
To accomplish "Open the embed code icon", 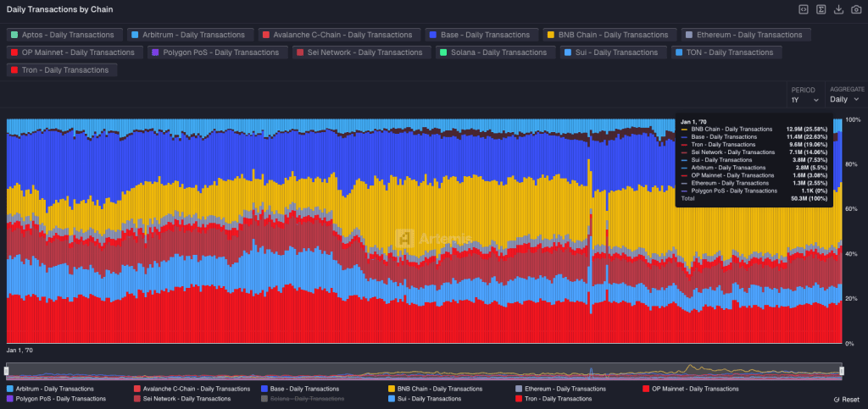I will (803, 9).
